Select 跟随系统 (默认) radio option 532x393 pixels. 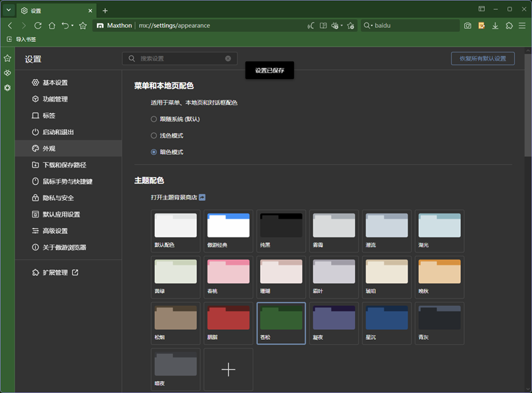coord(154,119)
